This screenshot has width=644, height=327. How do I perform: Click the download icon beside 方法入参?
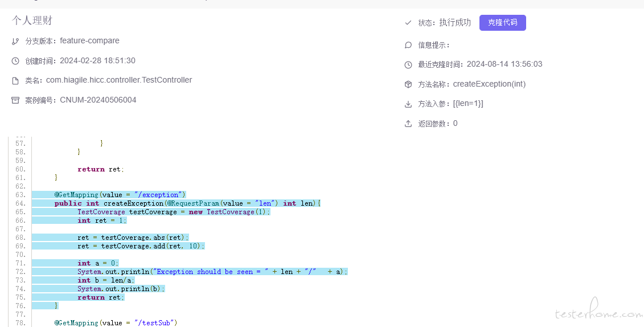(x=408, y=104)
